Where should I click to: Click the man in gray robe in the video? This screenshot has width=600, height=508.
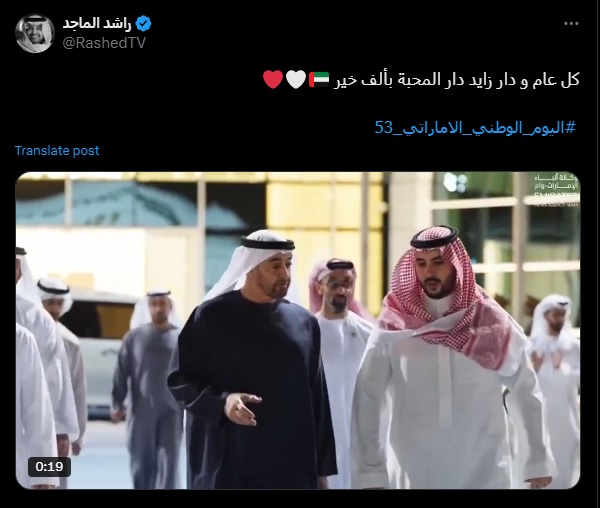pos(147,386)
